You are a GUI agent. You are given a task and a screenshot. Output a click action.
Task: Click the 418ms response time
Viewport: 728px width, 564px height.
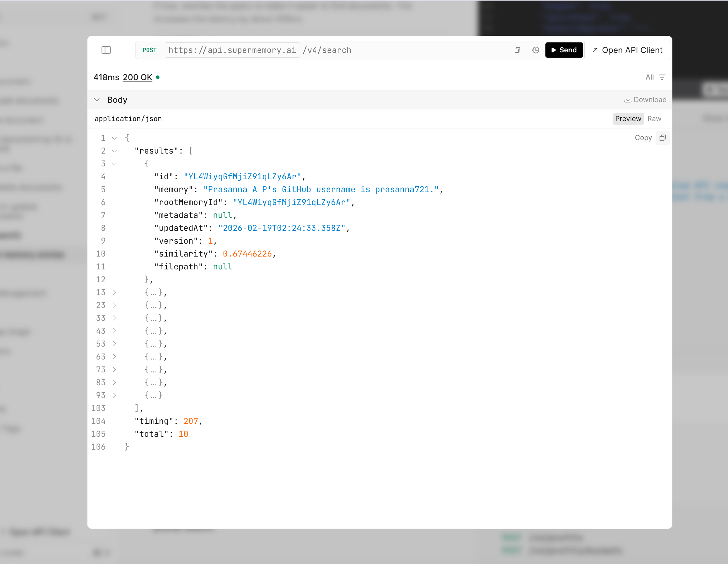(x=106, y=77)
